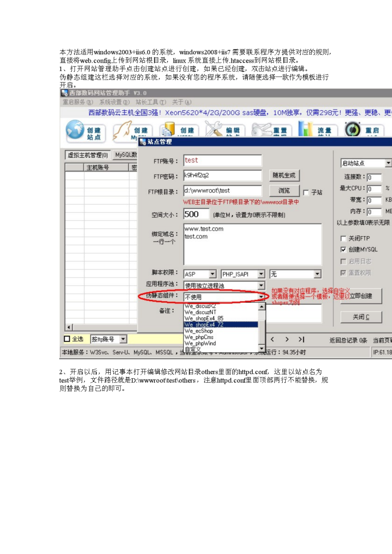Image resolution: width=392 pixels, height=554 pixels.
Task: Click the 编辑 wrench and screwdriver toolbar icon
Action: pyautogui.click(x=214, y=129)
